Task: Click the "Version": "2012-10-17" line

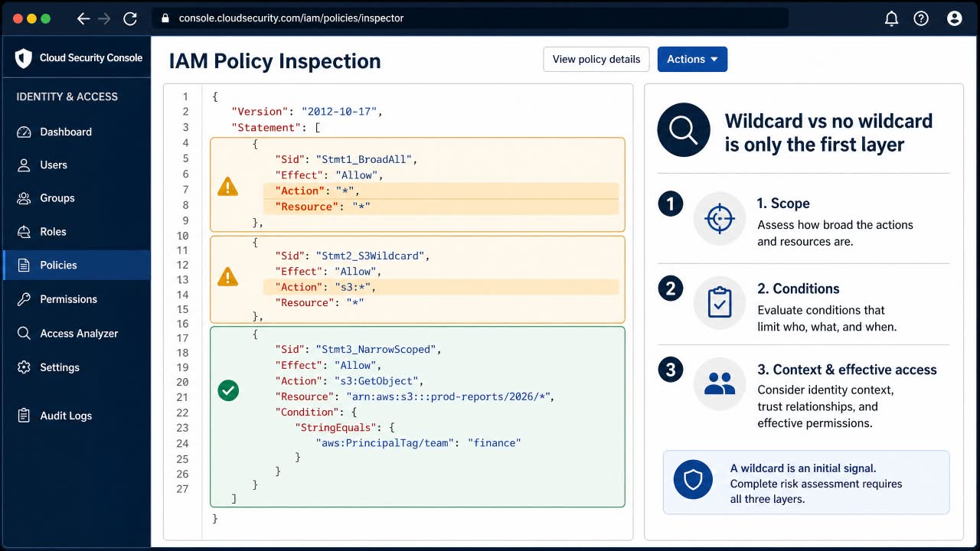Action: (307, 111)
